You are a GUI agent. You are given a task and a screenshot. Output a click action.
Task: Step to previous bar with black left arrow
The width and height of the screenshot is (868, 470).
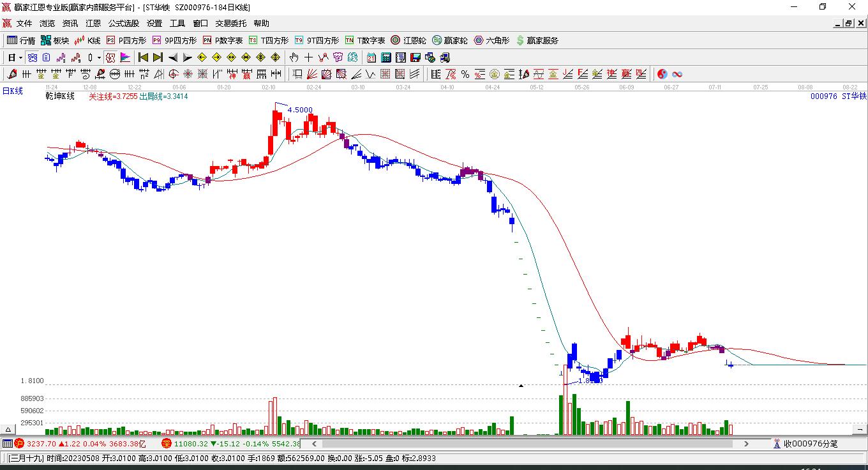pyautogui.click(x=172, y=57)
